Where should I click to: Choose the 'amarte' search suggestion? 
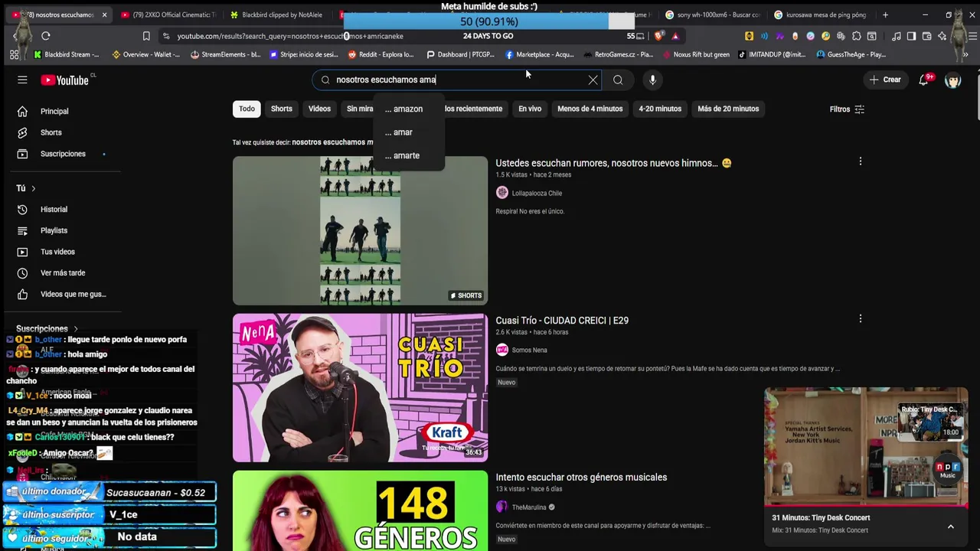[407, 155]
